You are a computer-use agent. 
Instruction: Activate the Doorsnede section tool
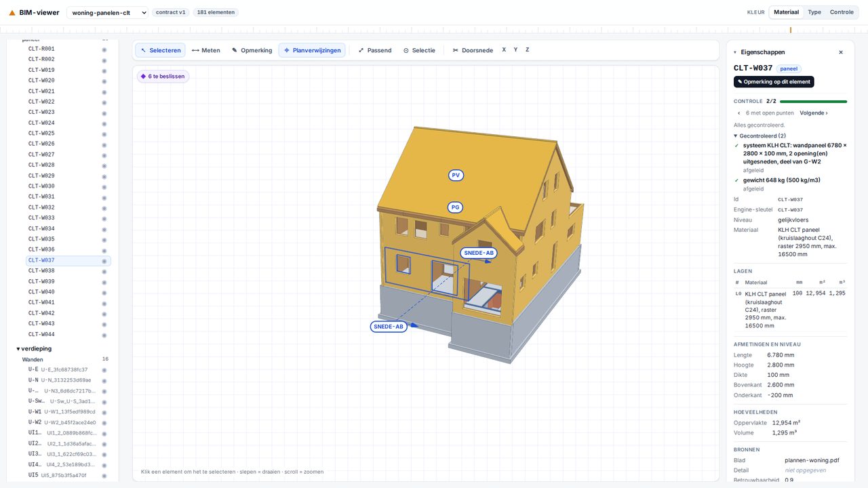[473, 50]
